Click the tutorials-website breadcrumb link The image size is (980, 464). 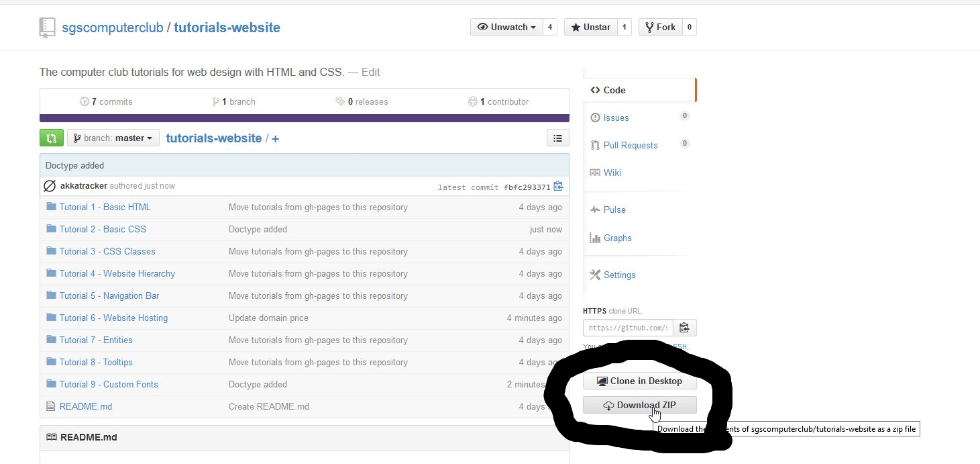click(214, 138)
